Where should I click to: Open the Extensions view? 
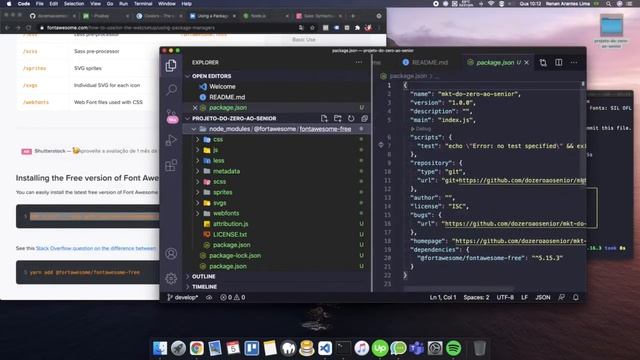[171, 165]
